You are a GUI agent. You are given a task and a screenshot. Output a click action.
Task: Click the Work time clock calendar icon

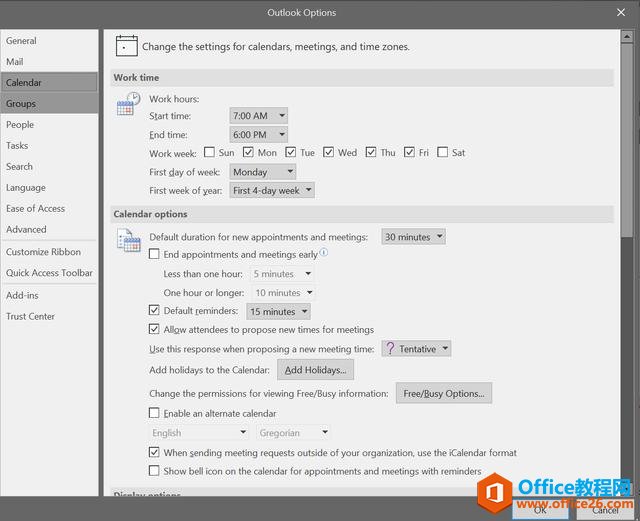128,103
